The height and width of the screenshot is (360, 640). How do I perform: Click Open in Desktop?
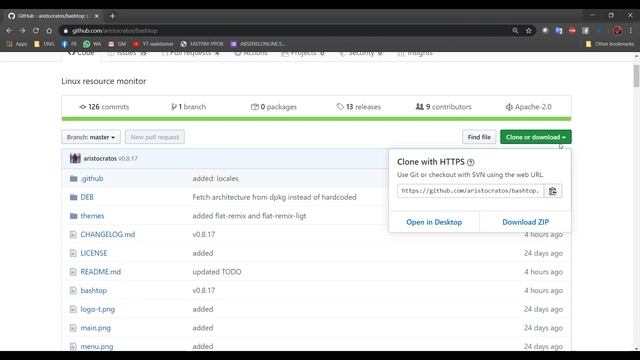(x=434, y=222)
